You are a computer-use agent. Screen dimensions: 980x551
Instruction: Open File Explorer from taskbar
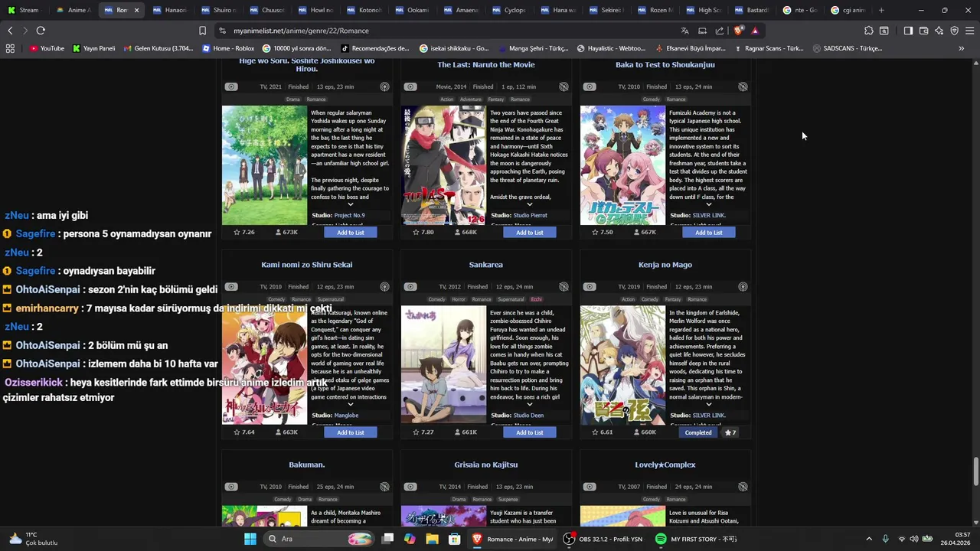pyautogui.click(x=432, y=539)
